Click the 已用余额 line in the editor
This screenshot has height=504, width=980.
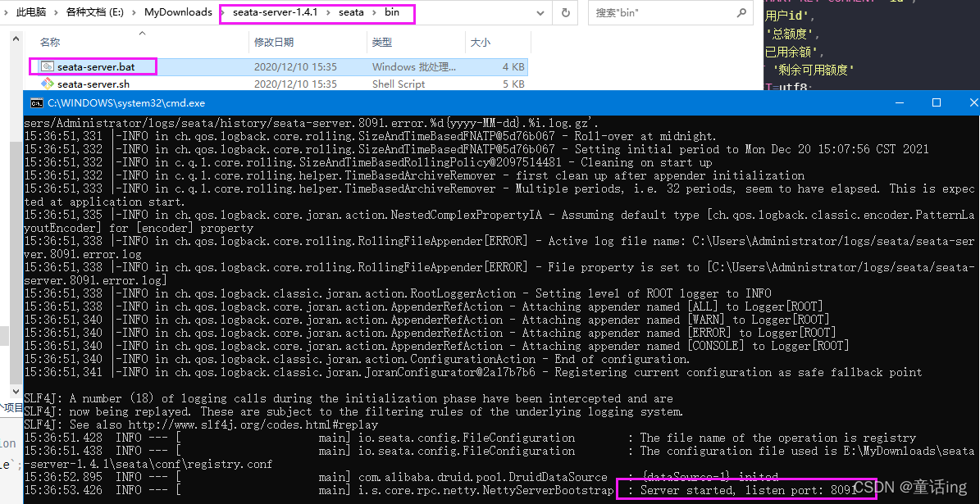pos(795,52)
